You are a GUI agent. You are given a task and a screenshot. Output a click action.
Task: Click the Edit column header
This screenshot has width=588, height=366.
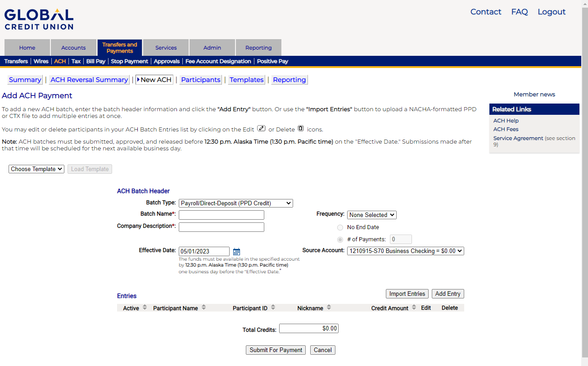tap(426, 308)
